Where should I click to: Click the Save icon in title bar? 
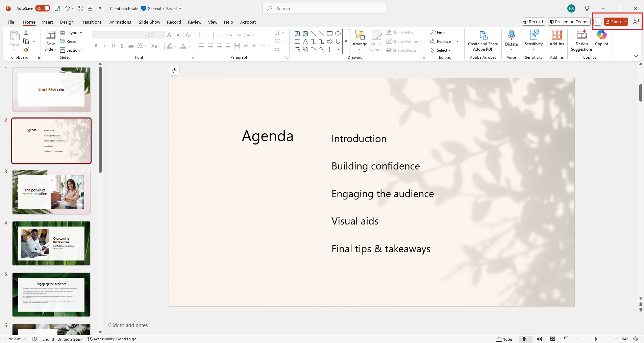pos(57,8)
